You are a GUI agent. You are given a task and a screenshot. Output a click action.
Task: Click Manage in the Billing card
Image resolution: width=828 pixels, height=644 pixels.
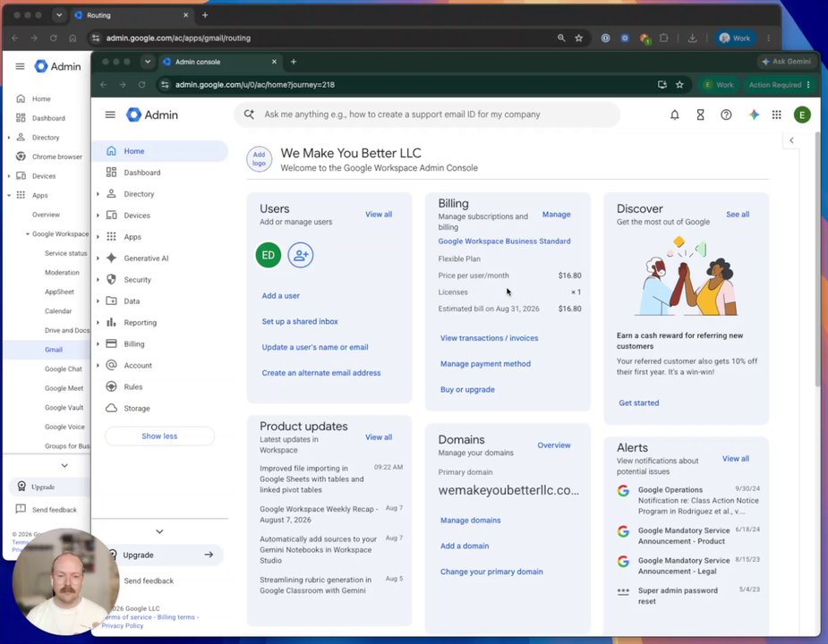click(x=556, y=215)
